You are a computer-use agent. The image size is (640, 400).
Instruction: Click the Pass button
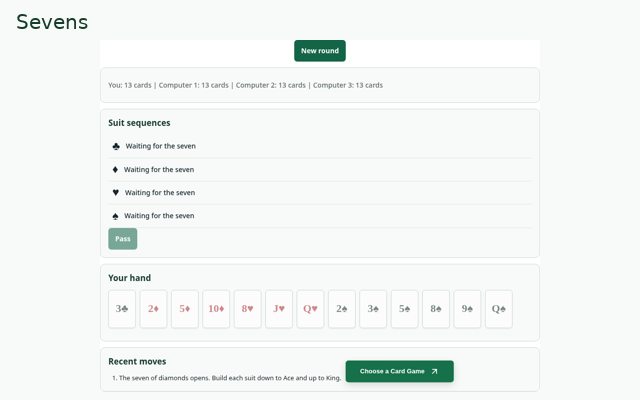pyautogui.click(x=122, y=239)
